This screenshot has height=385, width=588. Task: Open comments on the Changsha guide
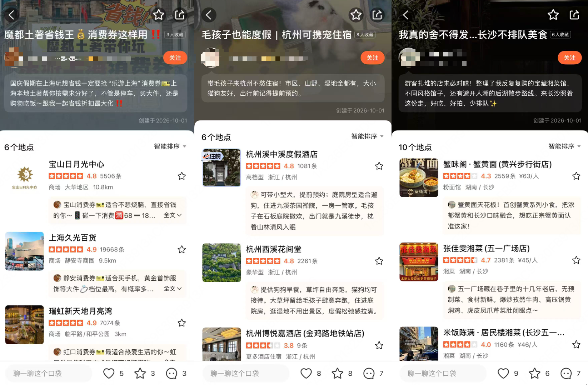point(566,373)
